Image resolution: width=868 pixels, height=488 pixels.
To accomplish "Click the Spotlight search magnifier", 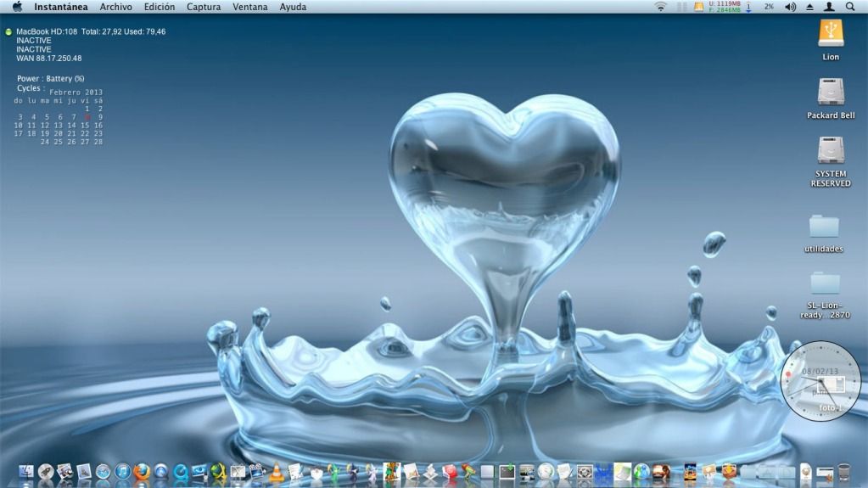I will (850, 7).
